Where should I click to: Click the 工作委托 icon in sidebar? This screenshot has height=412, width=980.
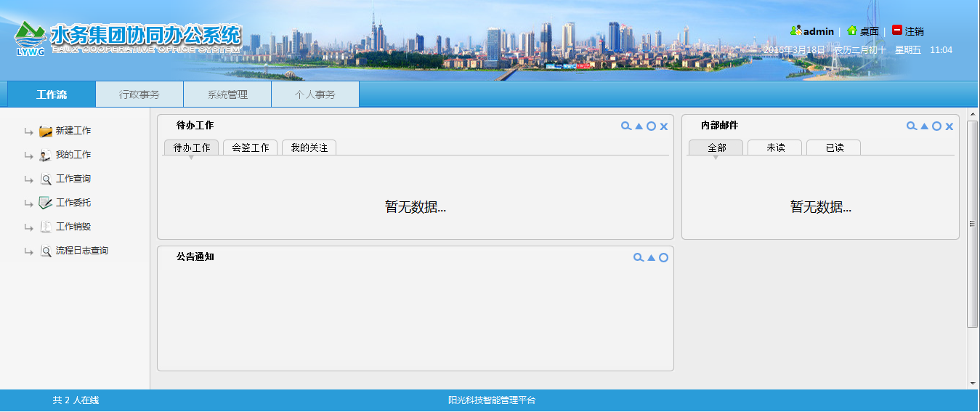[46, 203]
